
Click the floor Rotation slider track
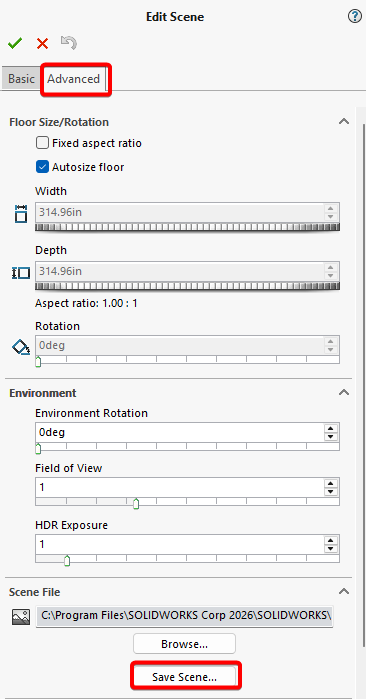point(187,360)
